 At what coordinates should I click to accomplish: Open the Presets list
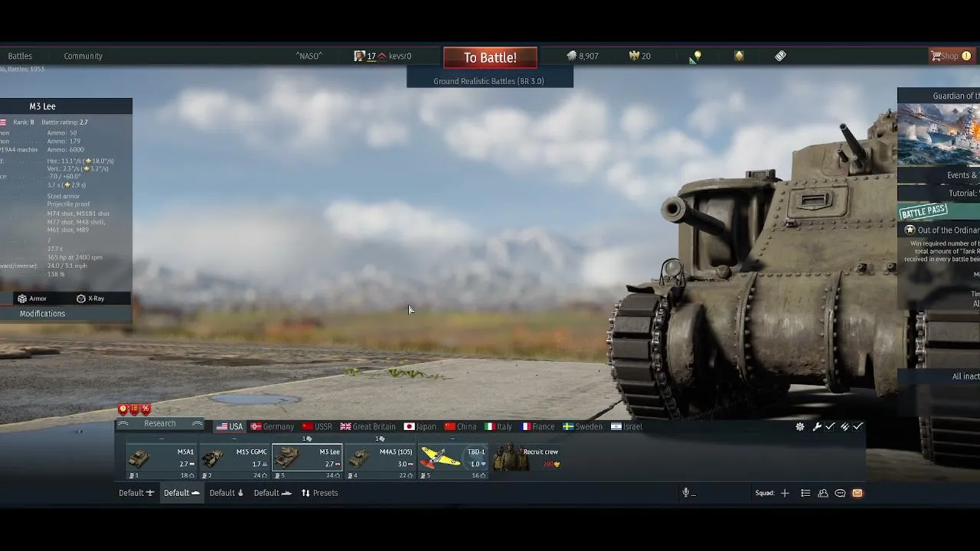[x=319, y=494]
